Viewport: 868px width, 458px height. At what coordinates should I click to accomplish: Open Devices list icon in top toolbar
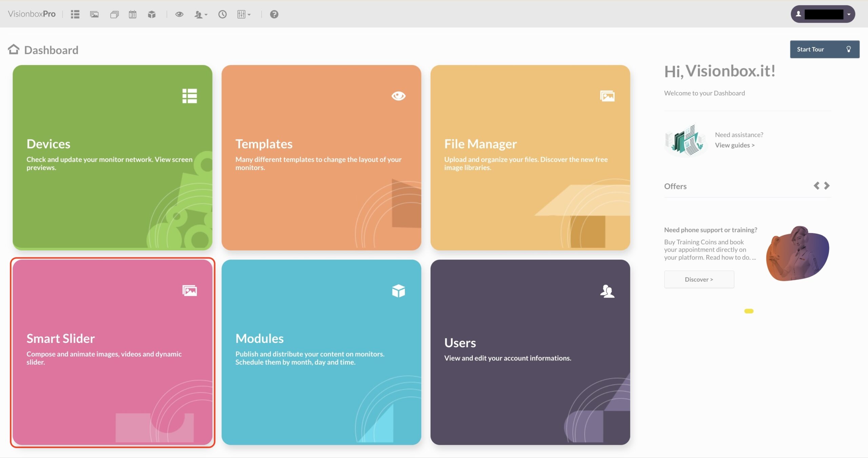tap(75, 14)
